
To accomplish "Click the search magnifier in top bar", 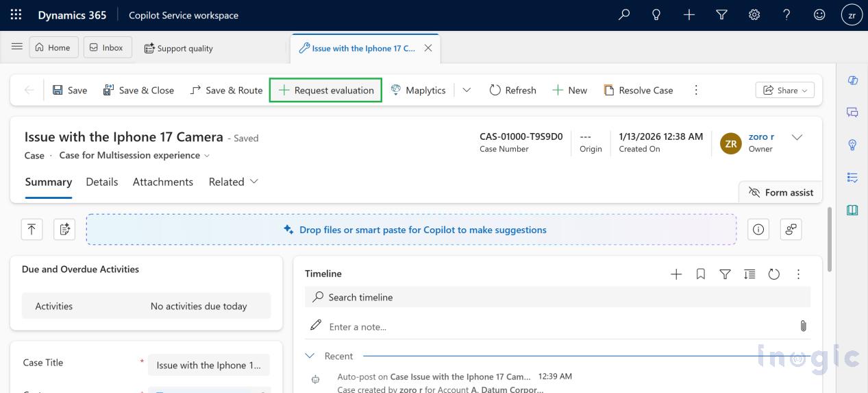I will 623,14.
